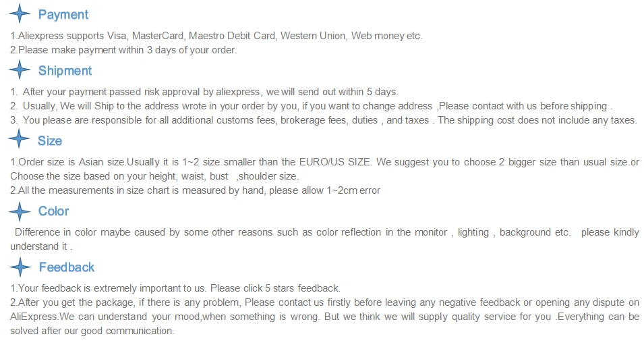This screenshot has height=349, width=644.
Task: Click the star icon beside Feedback
Action: tap(20, 267)
